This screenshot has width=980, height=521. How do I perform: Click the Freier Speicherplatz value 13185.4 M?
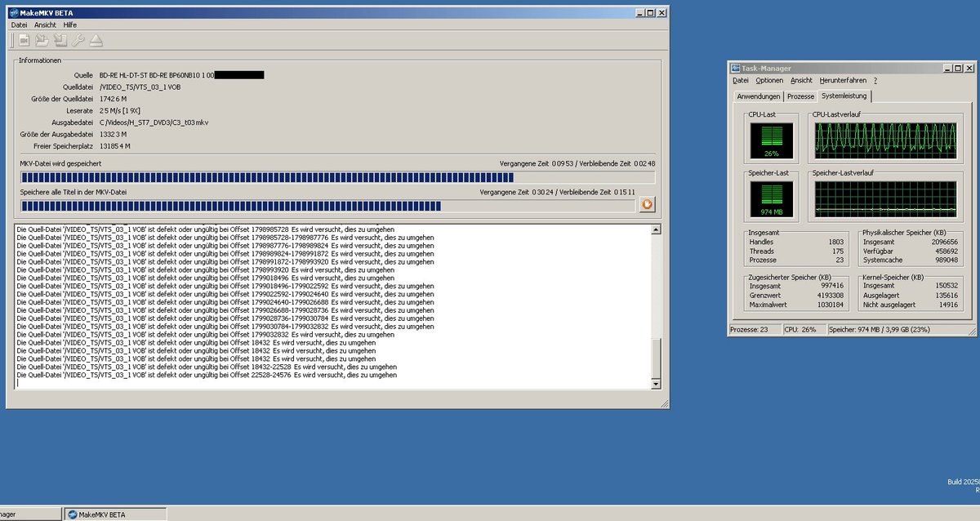click(x=115, y=146)
